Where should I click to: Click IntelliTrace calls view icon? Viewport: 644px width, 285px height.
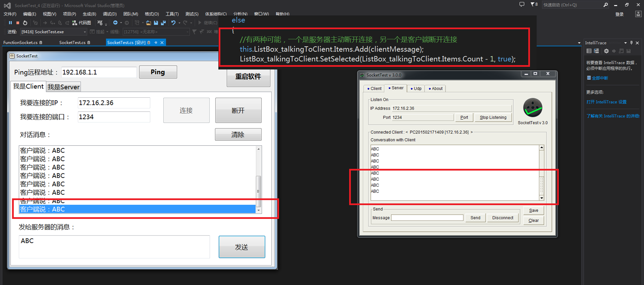596,51
